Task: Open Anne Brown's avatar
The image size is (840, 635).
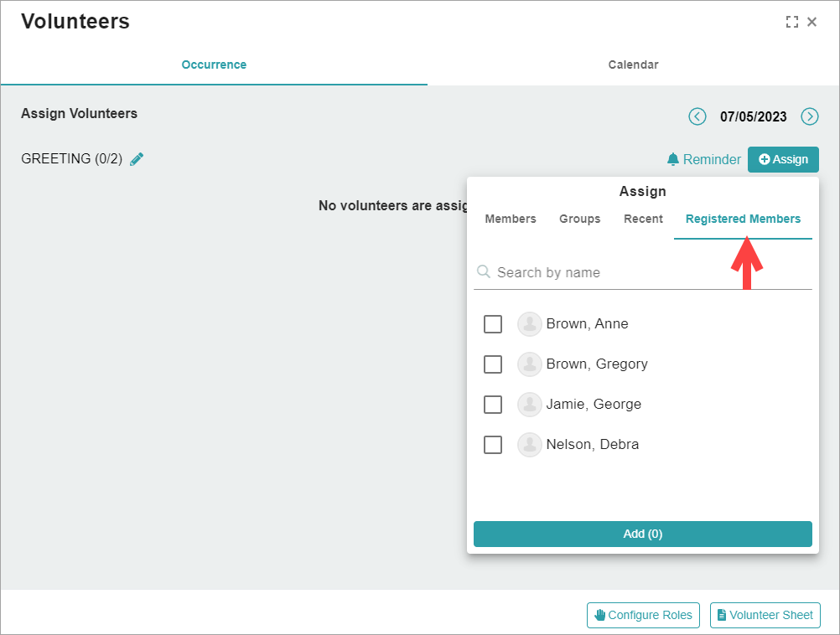Action: [x=529, y=324]
